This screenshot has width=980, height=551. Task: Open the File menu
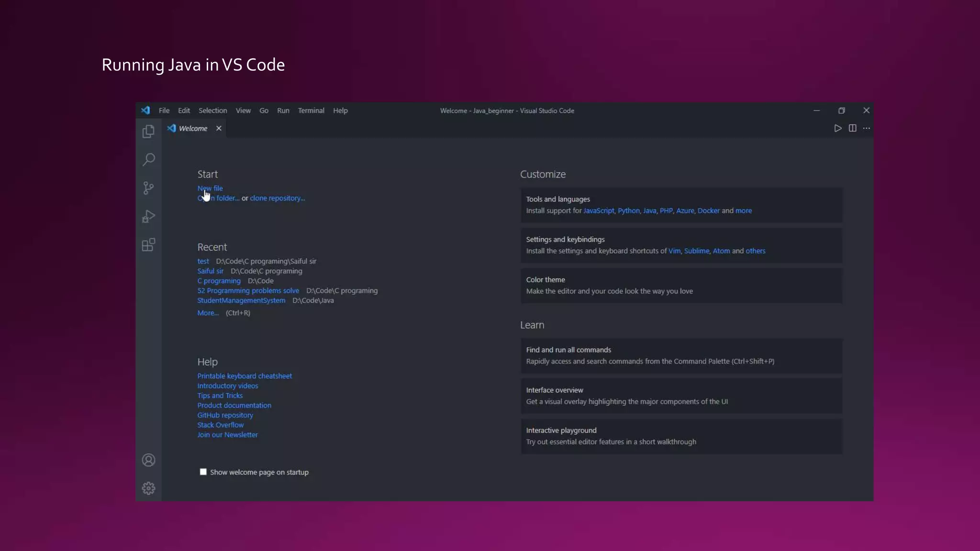(164, 110)
